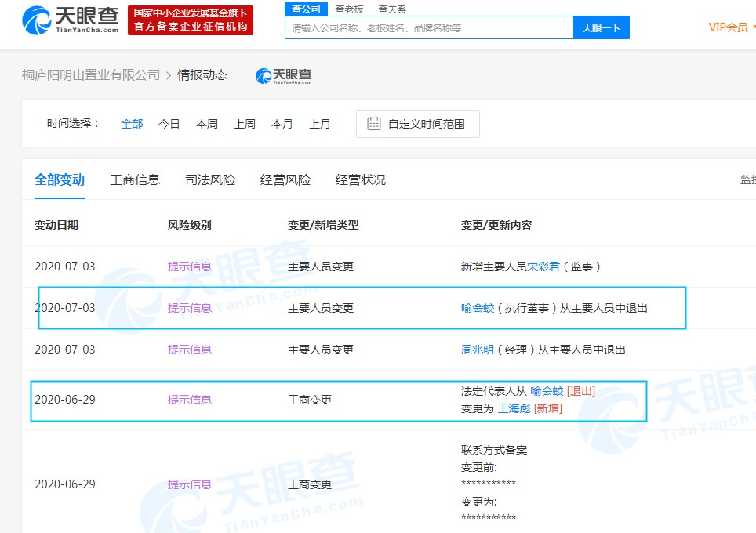Switch to the 查关系 search tab
Viewport: 756px width, 533px height.
pos(392,9)
